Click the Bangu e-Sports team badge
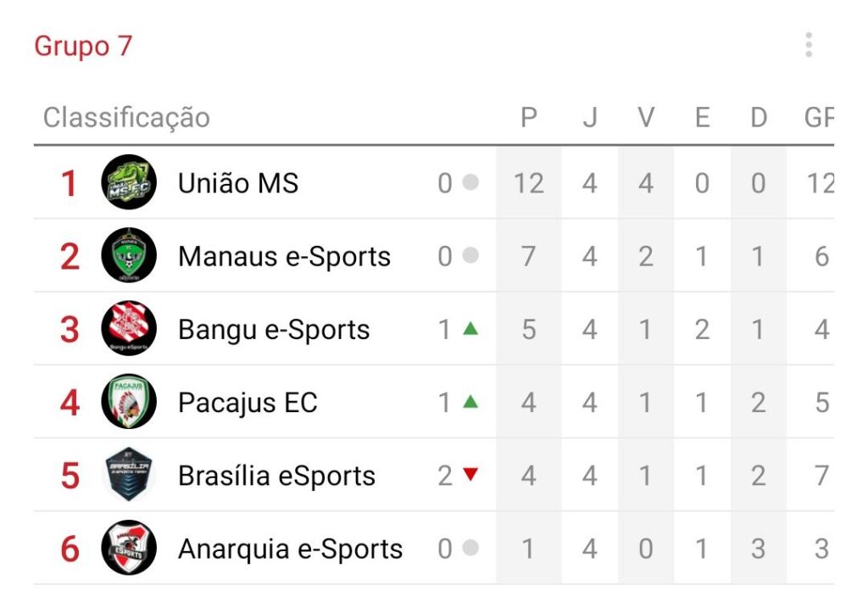 tap(129, 328)
